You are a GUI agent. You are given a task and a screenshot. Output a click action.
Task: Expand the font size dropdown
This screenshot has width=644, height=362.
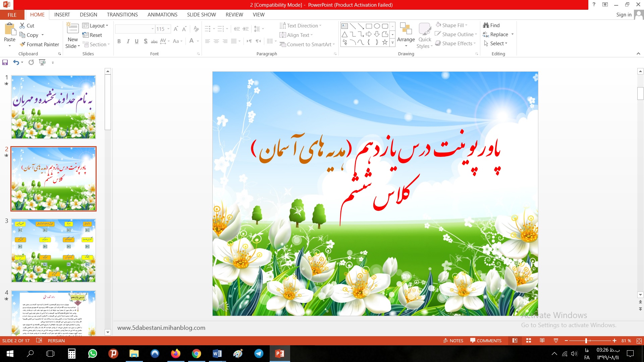(168, 29)
